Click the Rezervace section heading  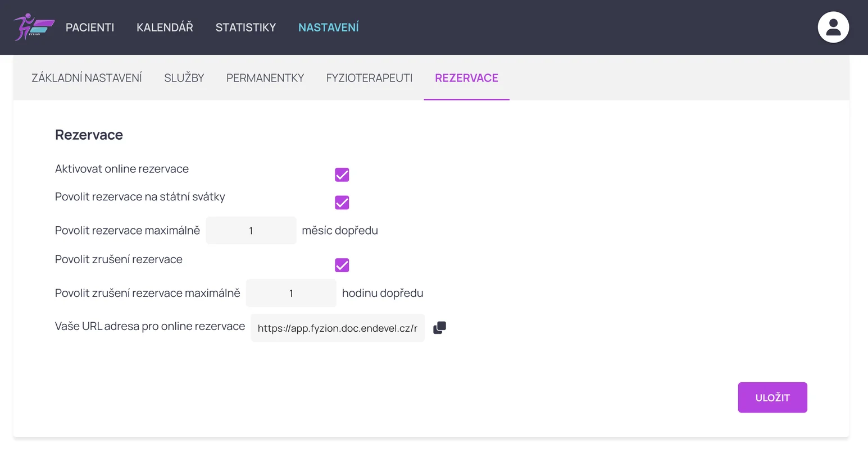(89, 135)
